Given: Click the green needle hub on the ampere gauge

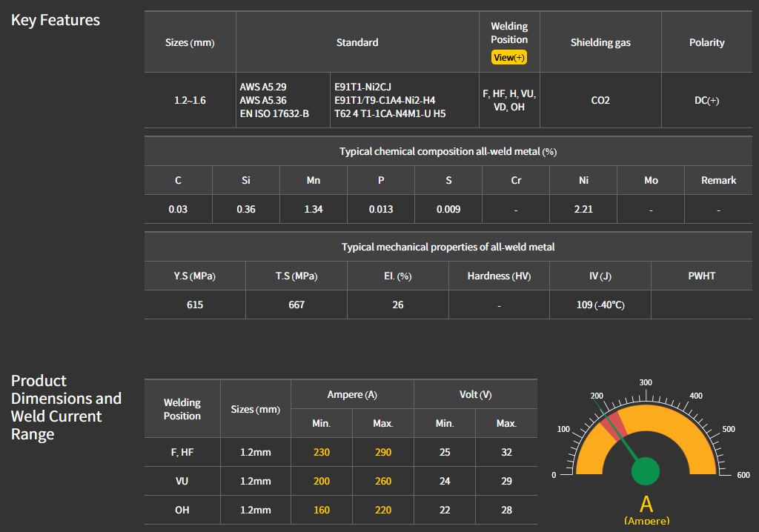Looking at the screenshot, I should 646,471.
